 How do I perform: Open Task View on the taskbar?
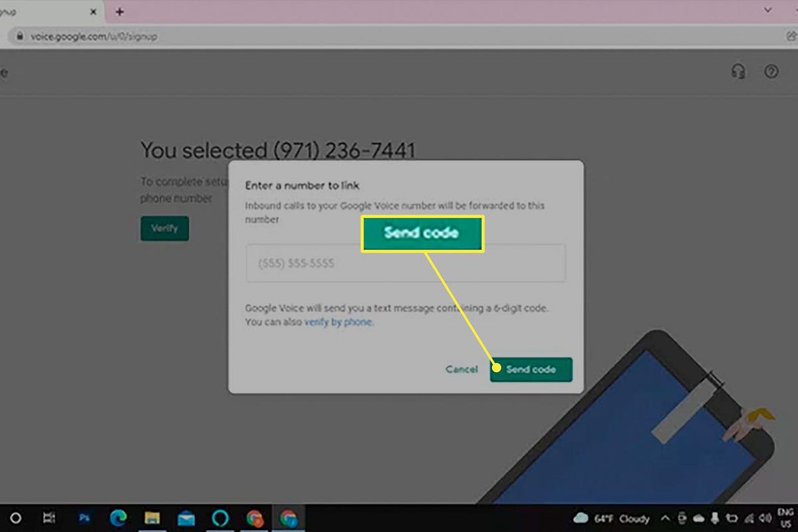point(49,517)
